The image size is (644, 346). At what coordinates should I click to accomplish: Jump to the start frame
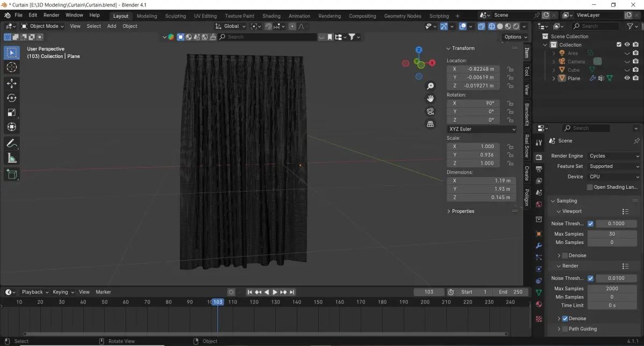250,292
